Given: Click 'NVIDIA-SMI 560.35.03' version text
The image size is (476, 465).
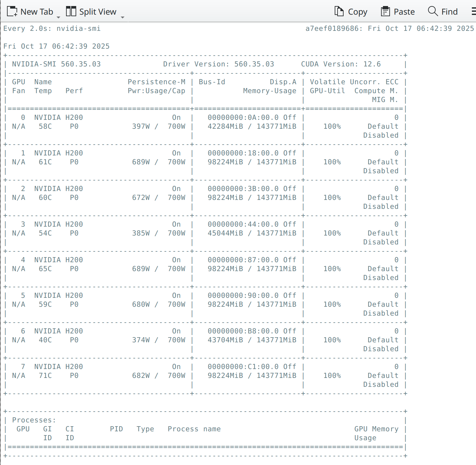Looking at the screenshot, I should click(57, 64).
